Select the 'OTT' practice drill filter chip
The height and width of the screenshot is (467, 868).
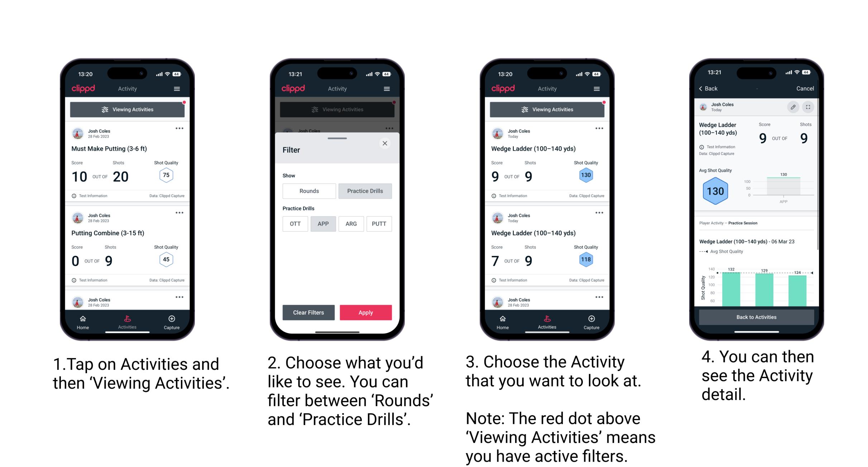[x=294, y=223]
